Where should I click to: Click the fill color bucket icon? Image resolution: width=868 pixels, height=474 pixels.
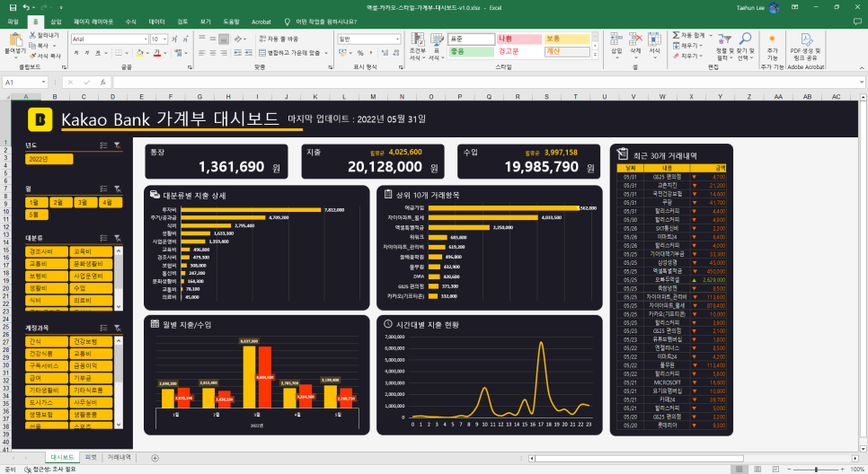pos(139,53)
